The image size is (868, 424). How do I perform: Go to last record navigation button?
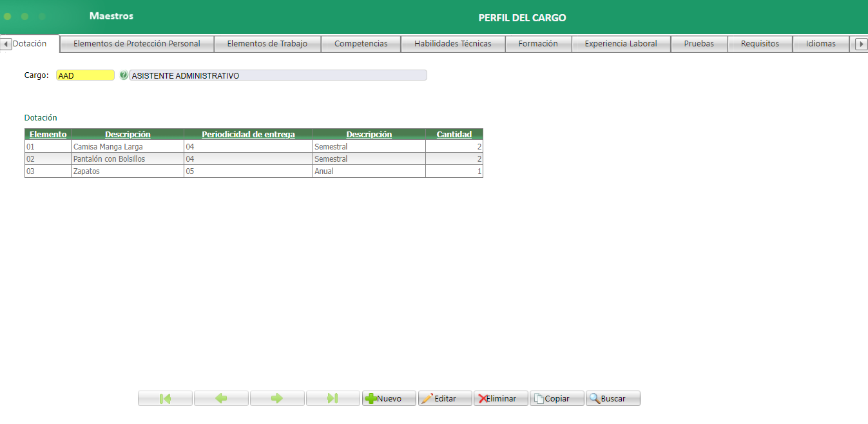pos(333,398)
